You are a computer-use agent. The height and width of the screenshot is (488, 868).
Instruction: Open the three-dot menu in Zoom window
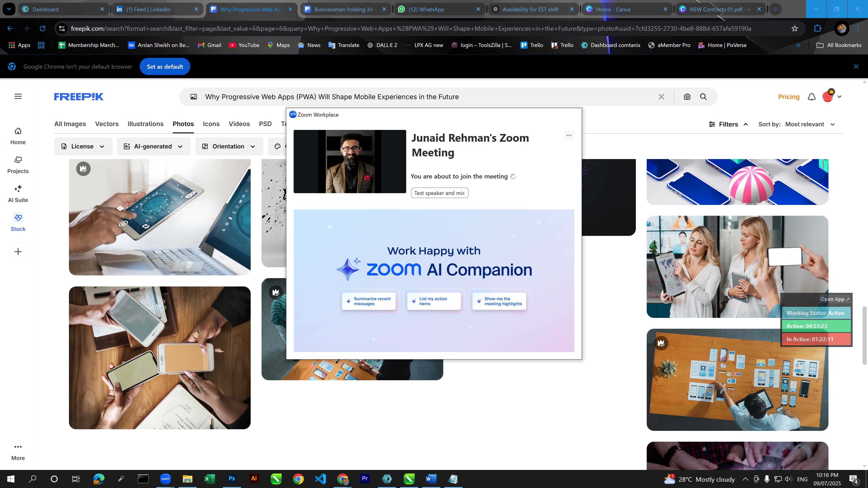coord(569,135)
